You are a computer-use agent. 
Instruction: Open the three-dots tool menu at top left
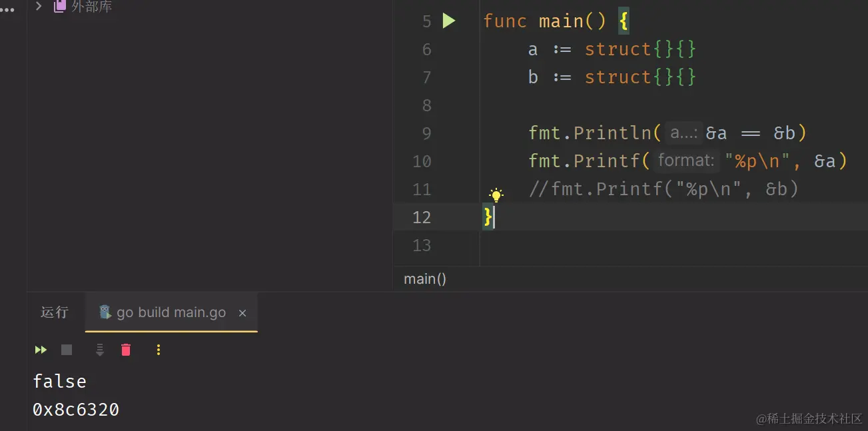[x=7, y=9]
